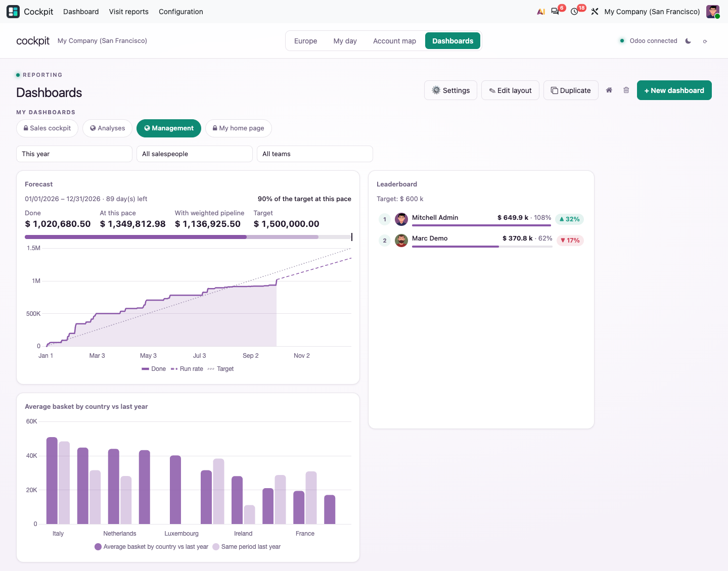728x571 pixels.
Task: Open the This year period dropdown
Action: (74, 154)
